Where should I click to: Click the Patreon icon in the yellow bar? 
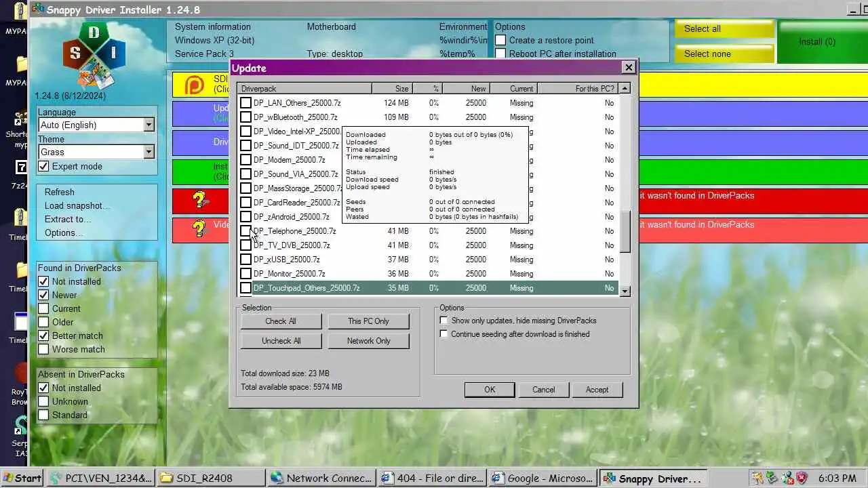point(195,85)
